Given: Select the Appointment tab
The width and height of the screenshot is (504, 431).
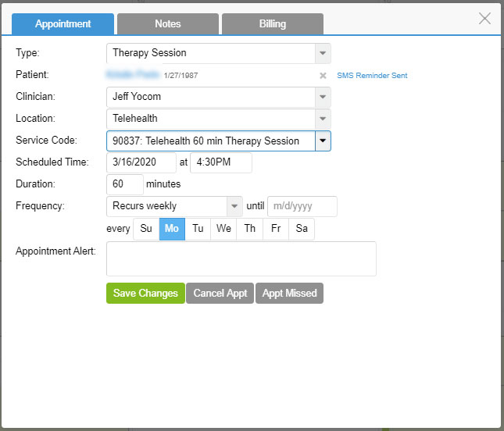Looking at the screenshot, I should click(63, 23).
